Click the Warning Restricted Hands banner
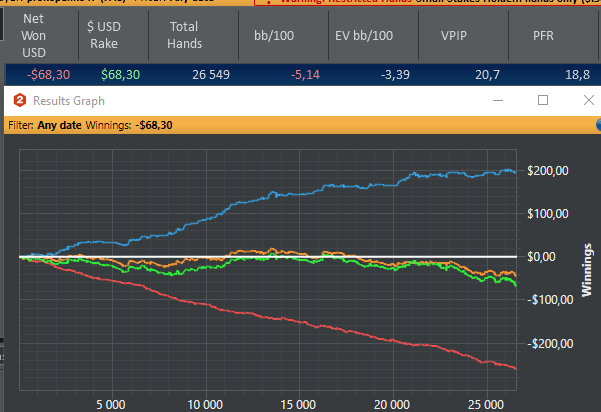Image resolution: width=601 pixels, height=412 pixels. tap(427, 2)
